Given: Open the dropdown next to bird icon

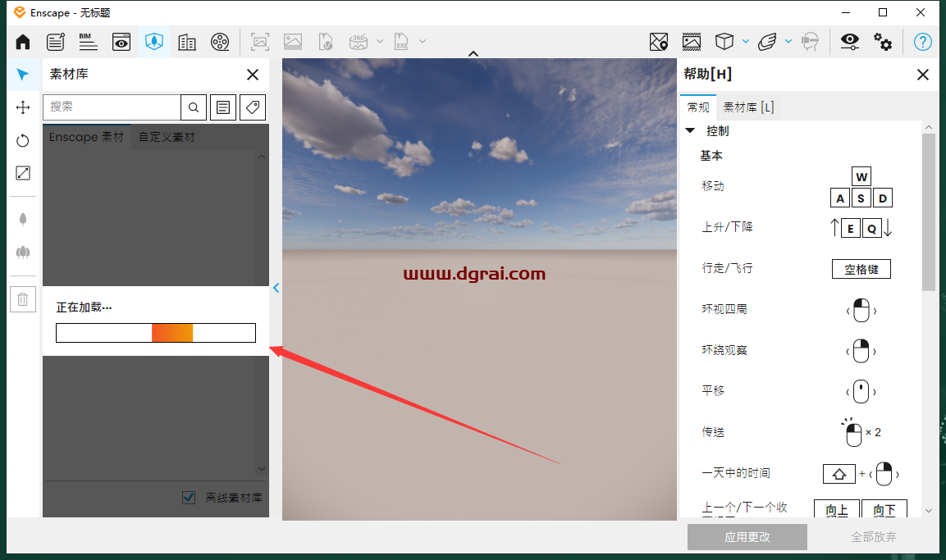Looking at the screenshot, I should tap(788, 42).
